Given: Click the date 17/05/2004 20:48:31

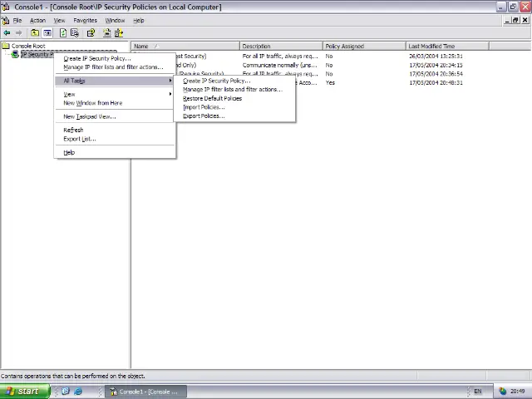Looking at the screenshot, I should coord(436,83).
